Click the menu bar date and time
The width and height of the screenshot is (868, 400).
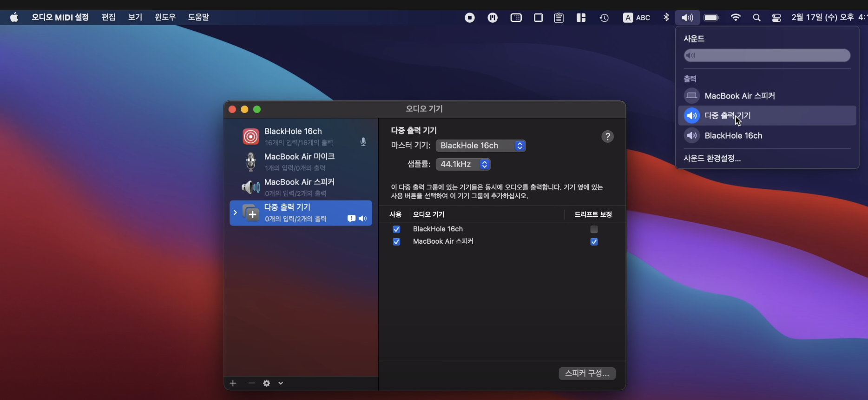click(x=829, y=17)
